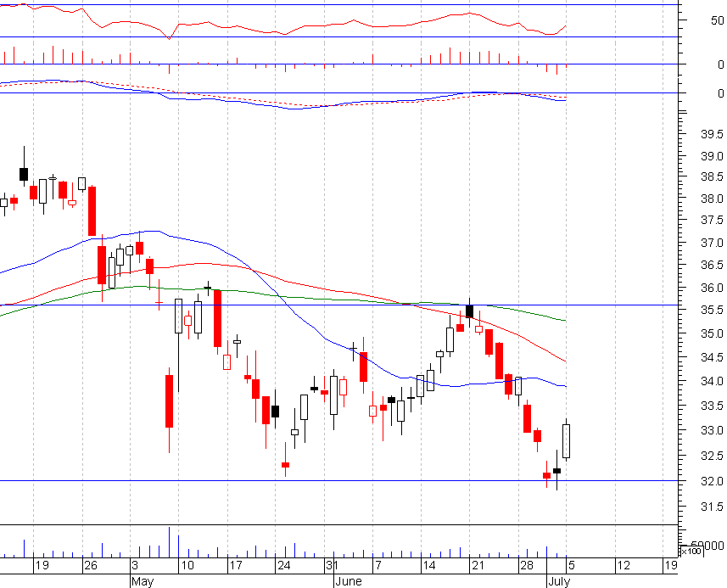Click the 39.5 price axis label

tap(712, 134)
